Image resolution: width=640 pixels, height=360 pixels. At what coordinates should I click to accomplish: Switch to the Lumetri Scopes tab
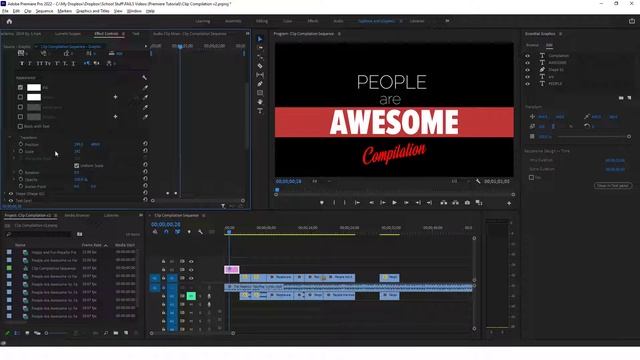pos(68,34)
